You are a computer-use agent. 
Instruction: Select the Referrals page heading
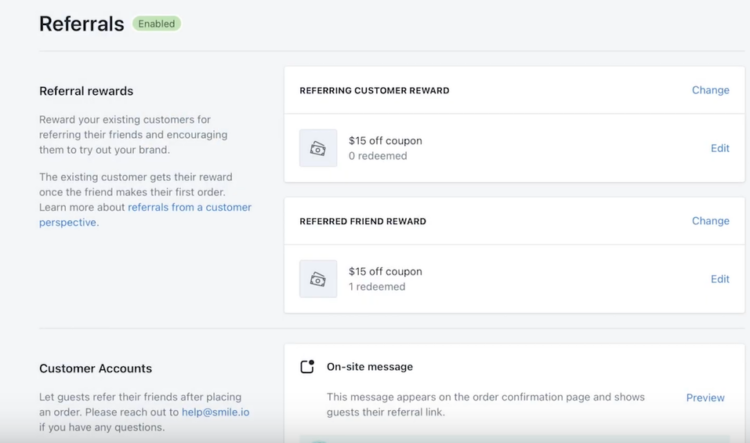tap(81, 24)
